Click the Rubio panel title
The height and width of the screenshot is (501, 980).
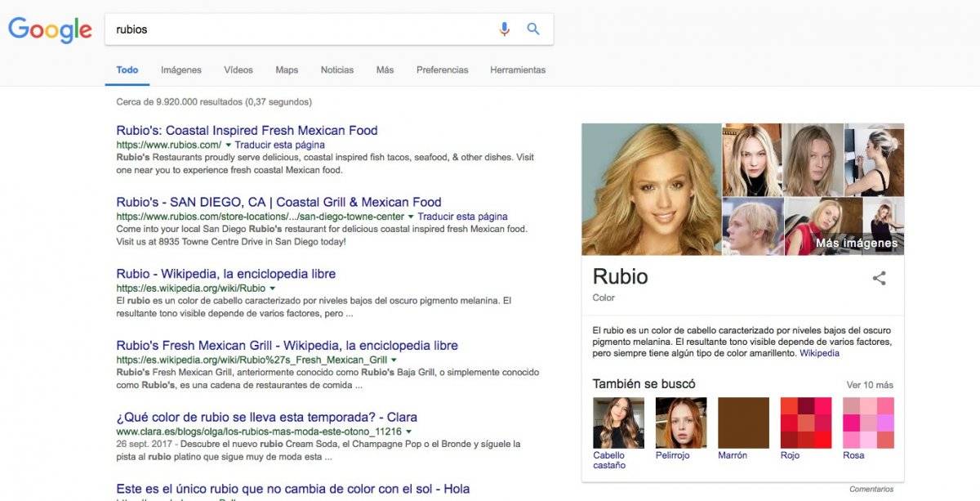click(x=620, y=276)
